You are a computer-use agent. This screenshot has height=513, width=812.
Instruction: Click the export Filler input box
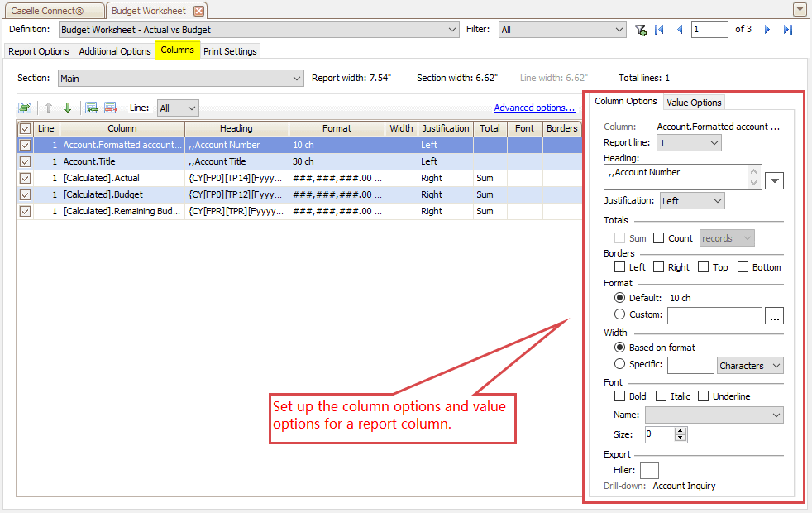[x=649, y=471]
